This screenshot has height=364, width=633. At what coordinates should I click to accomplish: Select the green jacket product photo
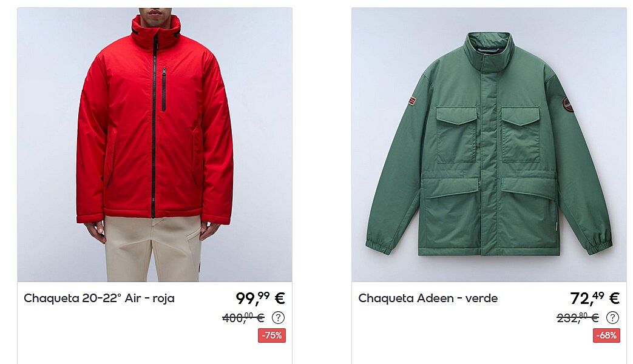489,144
